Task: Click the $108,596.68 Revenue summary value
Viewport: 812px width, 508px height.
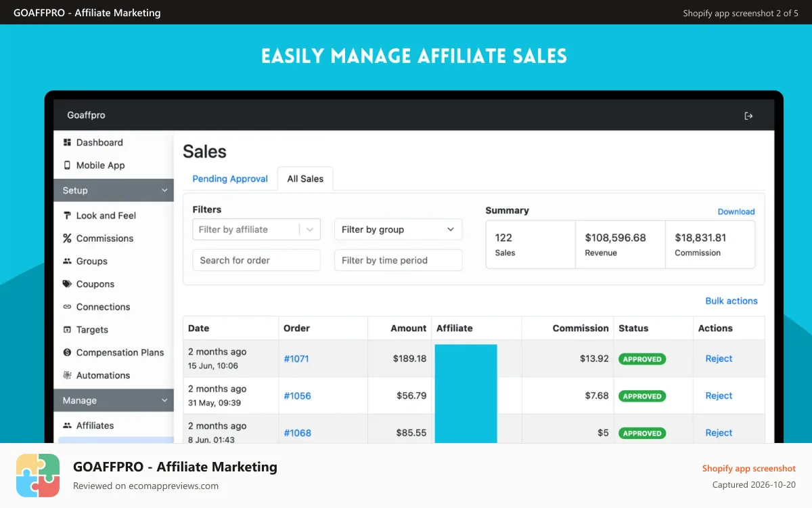Action: (615, 238)
